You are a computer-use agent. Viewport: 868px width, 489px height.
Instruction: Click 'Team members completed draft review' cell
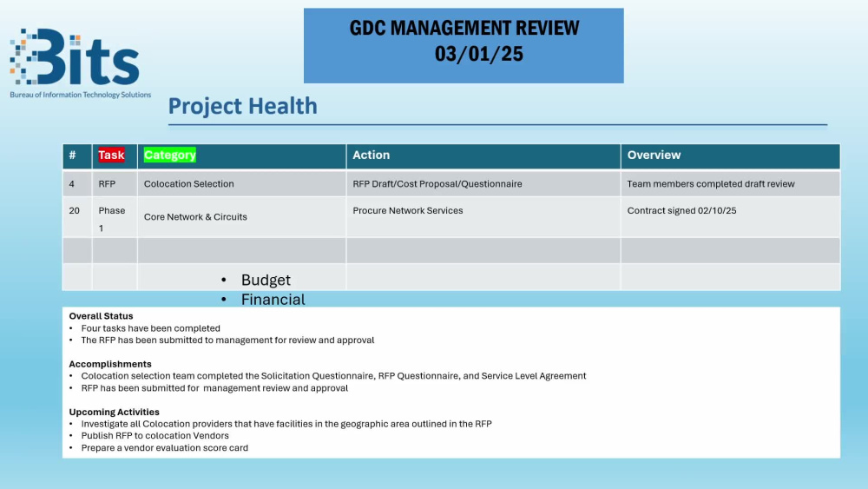point(730,184)
